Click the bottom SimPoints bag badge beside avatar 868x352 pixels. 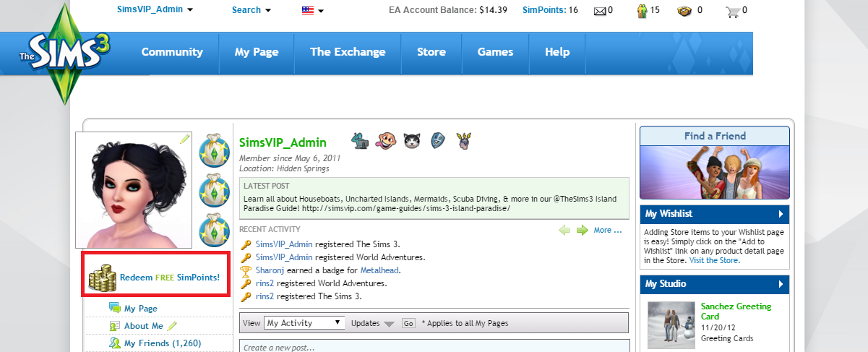click(x=213, y=231)
